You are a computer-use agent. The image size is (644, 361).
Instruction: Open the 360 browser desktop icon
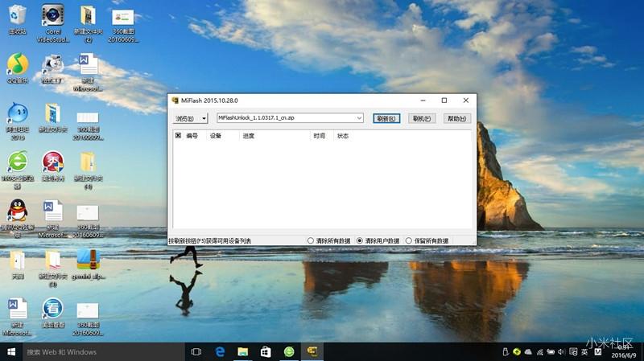tap(17, 162)
